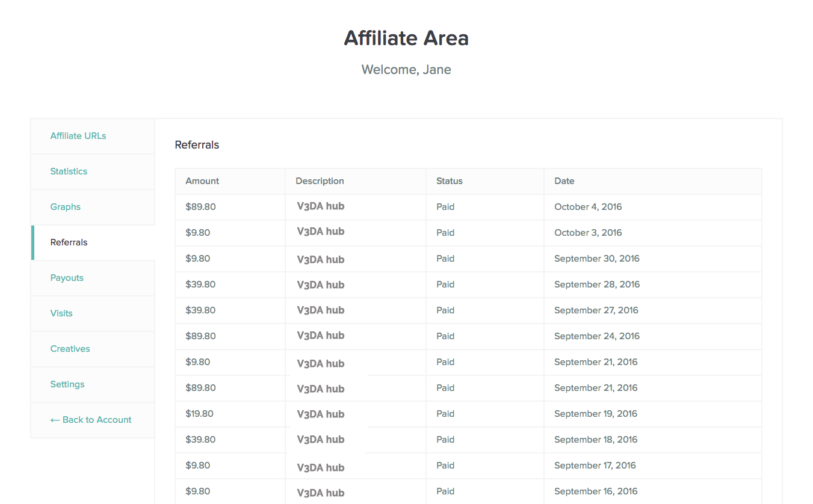
Task: Click the Description column header
Action: (x=320, y=181)
